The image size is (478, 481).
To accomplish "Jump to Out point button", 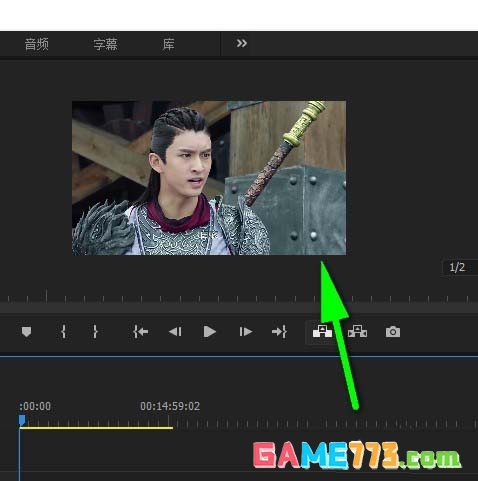I will tap(279, 332).
